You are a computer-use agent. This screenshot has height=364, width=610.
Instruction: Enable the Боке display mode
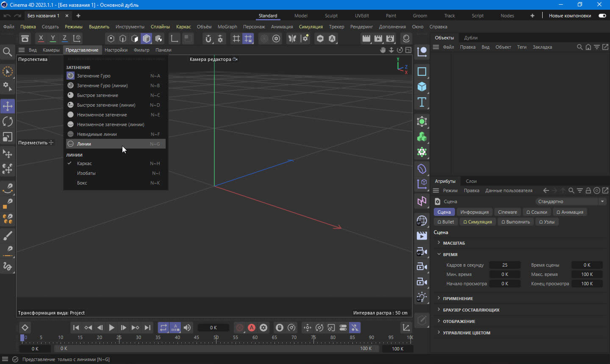pyautogui.click(x=82, y=183)
